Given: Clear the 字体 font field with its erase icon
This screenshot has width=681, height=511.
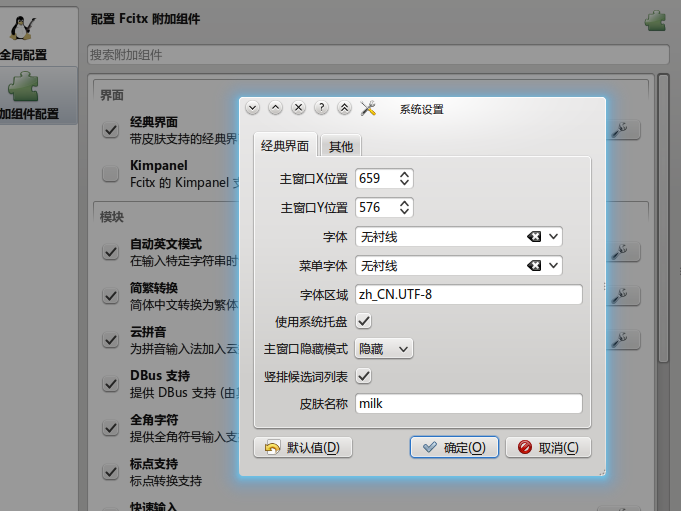Looking at the screenshot, I should (x=534, y=237).
